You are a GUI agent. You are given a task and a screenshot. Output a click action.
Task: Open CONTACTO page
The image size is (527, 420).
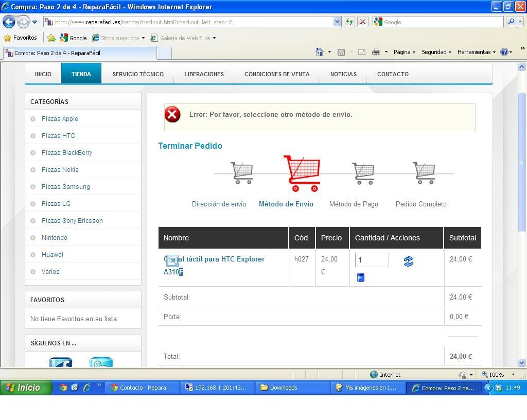(x=393, y=74)
